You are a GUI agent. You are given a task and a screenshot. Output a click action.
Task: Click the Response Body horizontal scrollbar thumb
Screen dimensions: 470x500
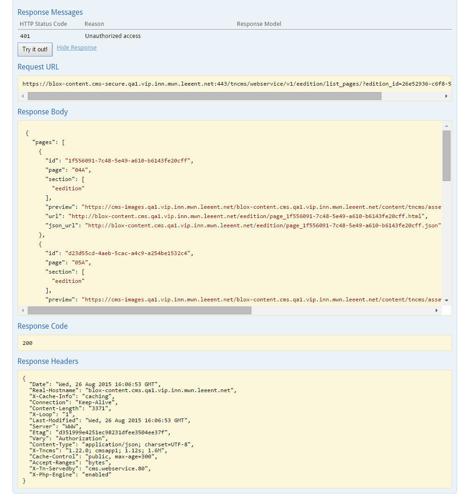tap(139, 310)
